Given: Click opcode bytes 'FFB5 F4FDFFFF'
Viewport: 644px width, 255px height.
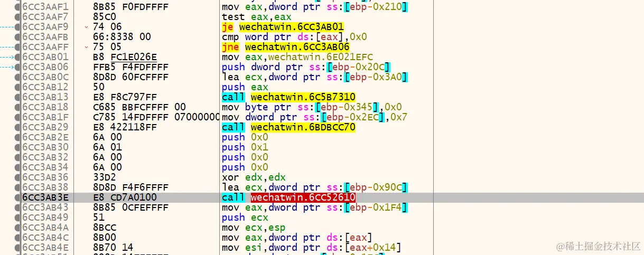Looking at the screenshot, I should pos(130,67).
